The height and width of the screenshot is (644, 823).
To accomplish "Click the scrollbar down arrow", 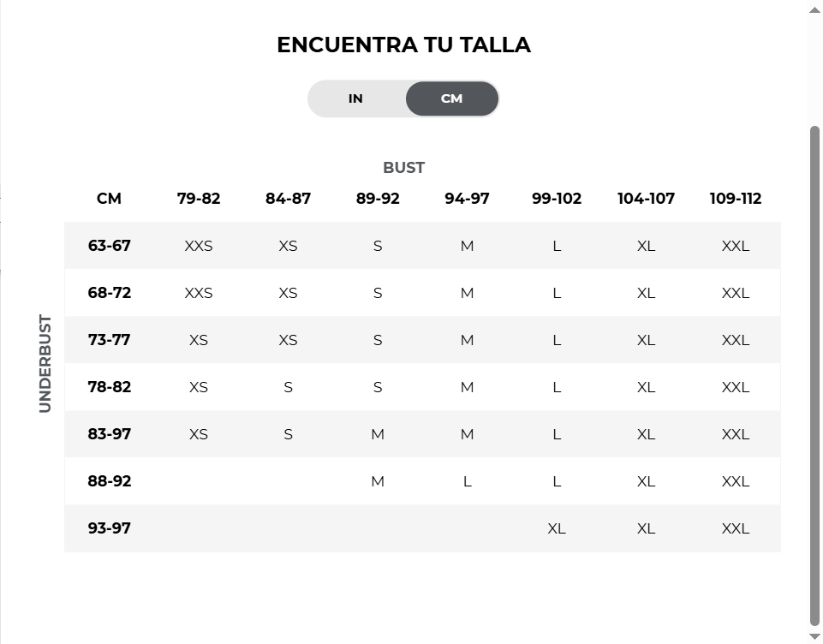I will [814, 636].
